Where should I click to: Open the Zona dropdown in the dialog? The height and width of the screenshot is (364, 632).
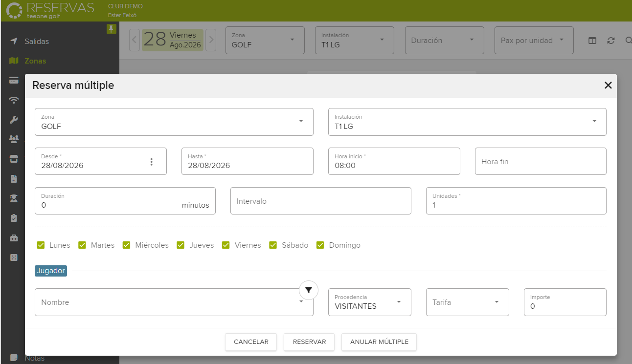(174, 122)
